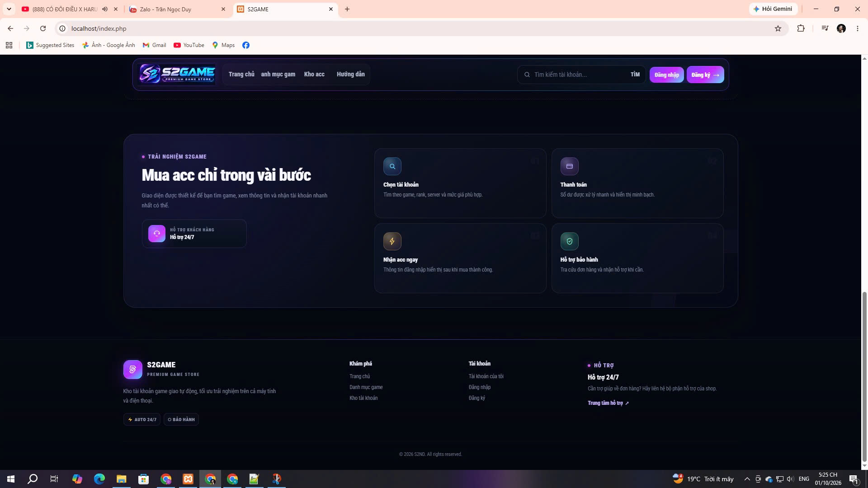Click the Hỗ trợ bảo hành shield icon
868x488 pixels.
click(569, 241)
